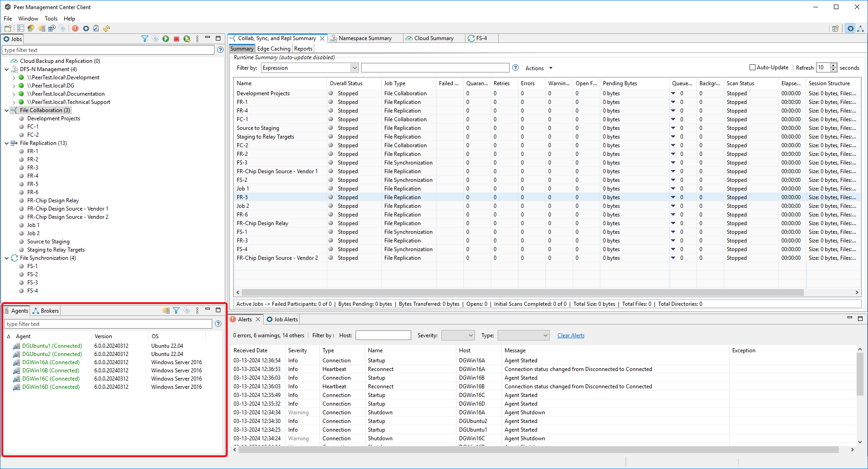
Task: Enable the Auto-Update checkbox
Action: pyautogui.click(x=752, y=67)
